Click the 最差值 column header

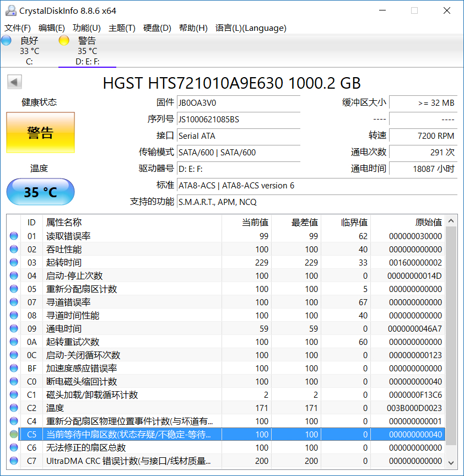coord(296,222)
